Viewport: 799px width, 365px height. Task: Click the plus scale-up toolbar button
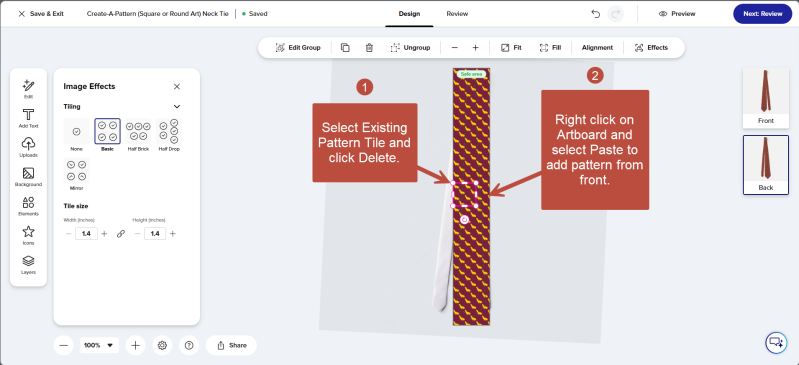475,47
